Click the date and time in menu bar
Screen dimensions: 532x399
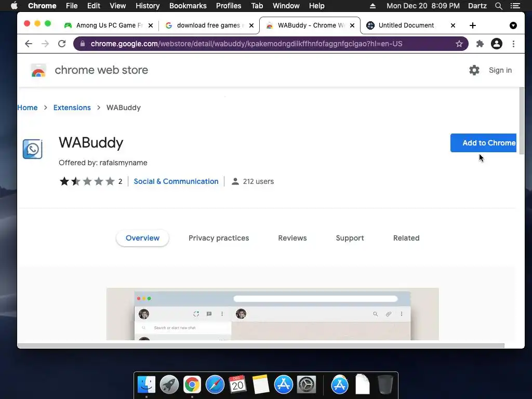click(x=423, y=6)
